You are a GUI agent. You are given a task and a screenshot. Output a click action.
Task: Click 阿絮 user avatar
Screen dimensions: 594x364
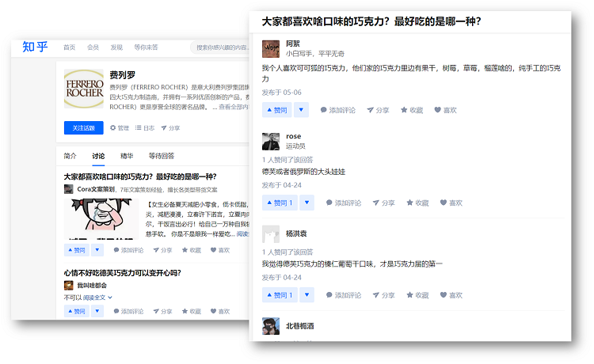pos(271,49)
